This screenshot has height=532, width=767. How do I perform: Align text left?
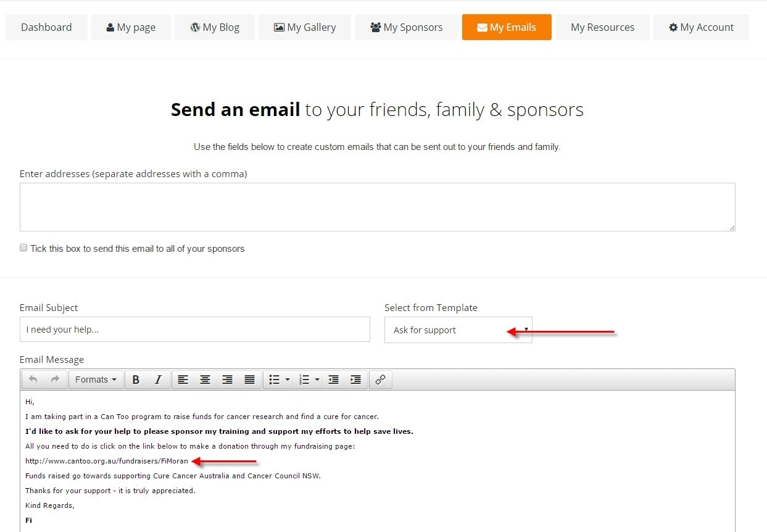coord(183,380)
